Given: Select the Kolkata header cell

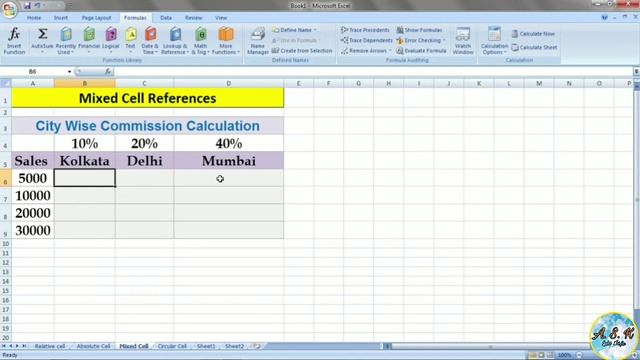Looking at the screenshot, I should tap(84, 161).
